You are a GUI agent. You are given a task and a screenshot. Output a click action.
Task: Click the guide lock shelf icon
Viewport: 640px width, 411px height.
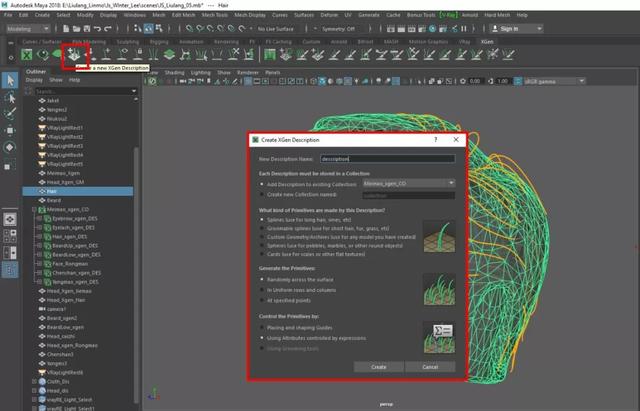(x=139, y=54)
